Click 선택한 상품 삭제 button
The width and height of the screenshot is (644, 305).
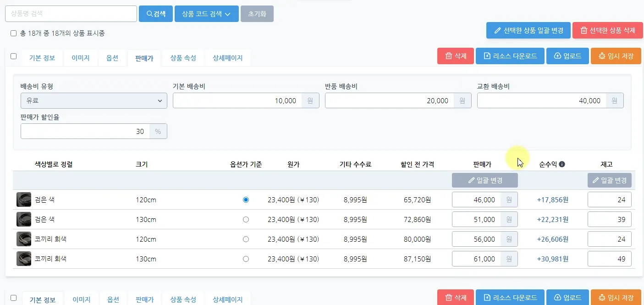pyautogui.click(x=608, y=31)
